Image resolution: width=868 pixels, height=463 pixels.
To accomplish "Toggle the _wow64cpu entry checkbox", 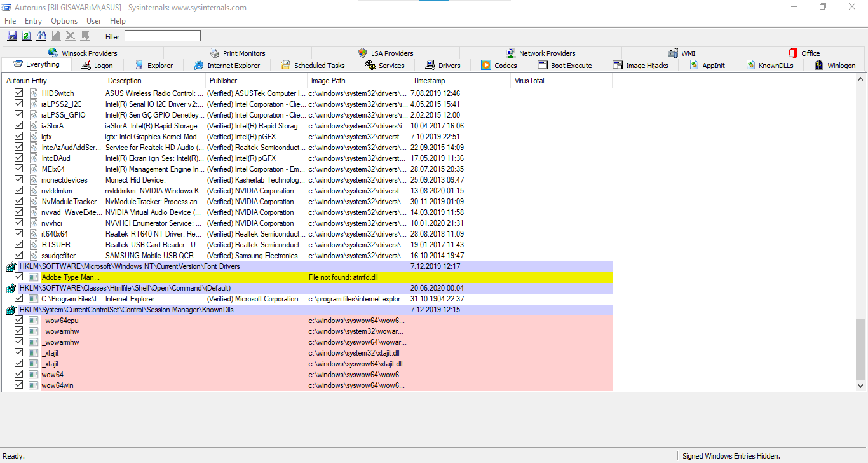I will coord(19,321).
